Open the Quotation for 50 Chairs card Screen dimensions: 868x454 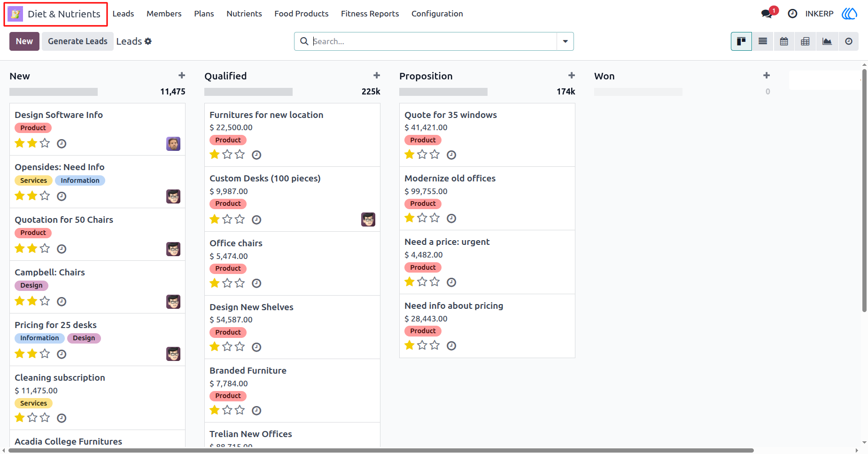tap(97, 235)
